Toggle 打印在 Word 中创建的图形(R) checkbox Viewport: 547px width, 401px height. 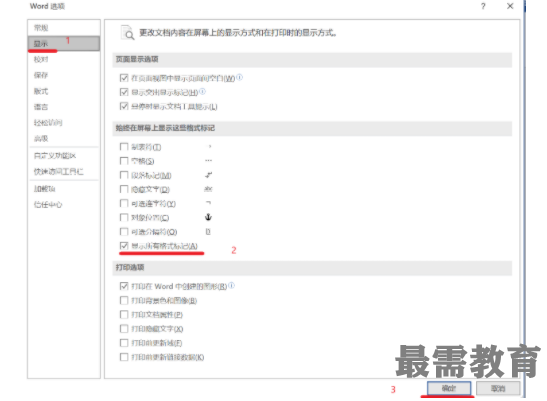[124, 286]
